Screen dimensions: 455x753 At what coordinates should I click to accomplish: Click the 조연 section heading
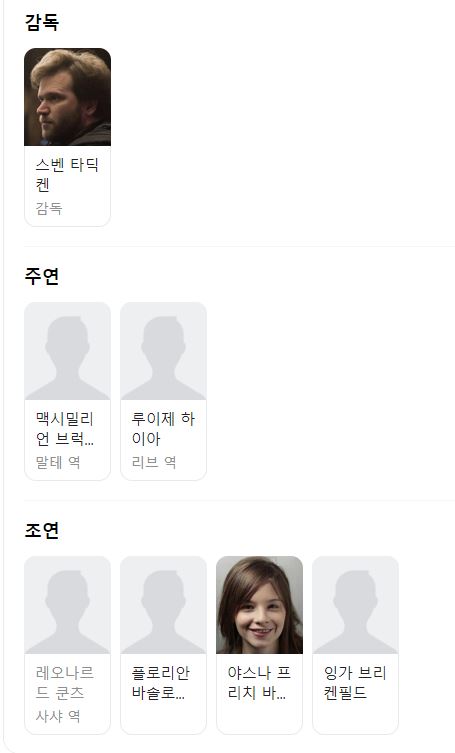42,531
